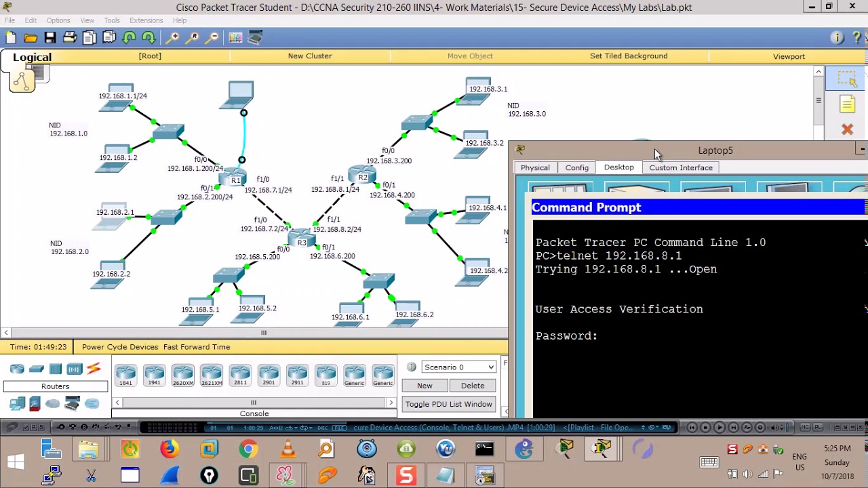Click Power Cycle Devices
The image size is (868, 488).
[119, 346]
